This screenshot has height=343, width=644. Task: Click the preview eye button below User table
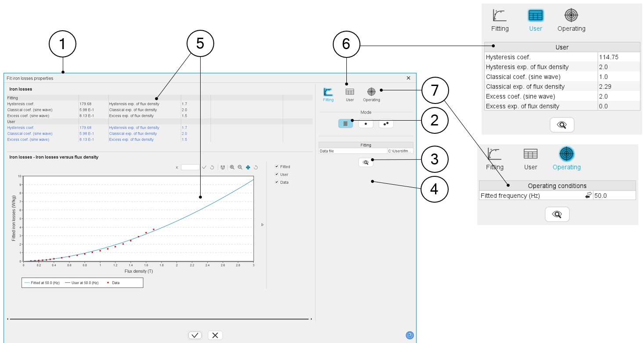[x=562, y=125]
